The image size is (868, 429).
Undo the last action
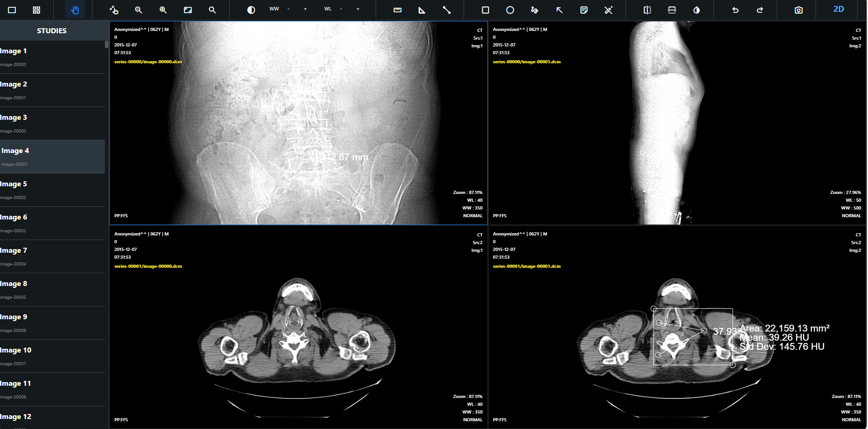pyautogui.click(x=735, y=10)
